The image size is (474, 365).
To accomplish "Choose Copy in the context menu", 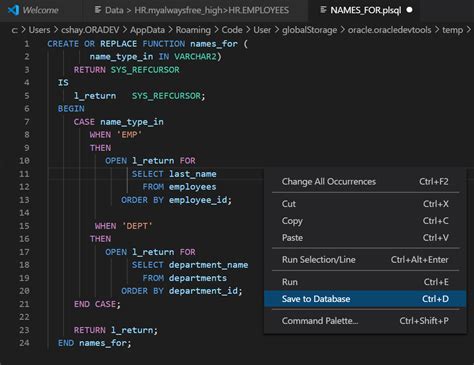I will pyautogui.click(x=365, y=221).
